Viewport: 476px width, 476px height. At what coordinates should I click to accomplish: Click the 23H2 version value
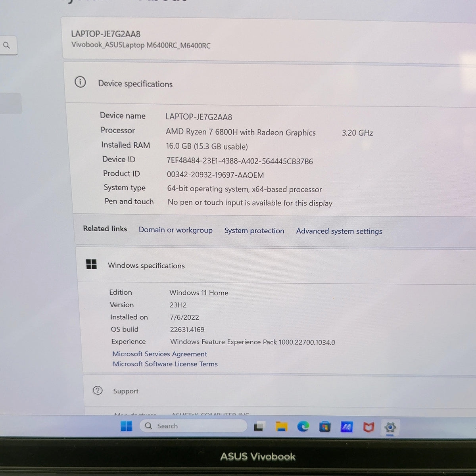[x=178, y=305]
